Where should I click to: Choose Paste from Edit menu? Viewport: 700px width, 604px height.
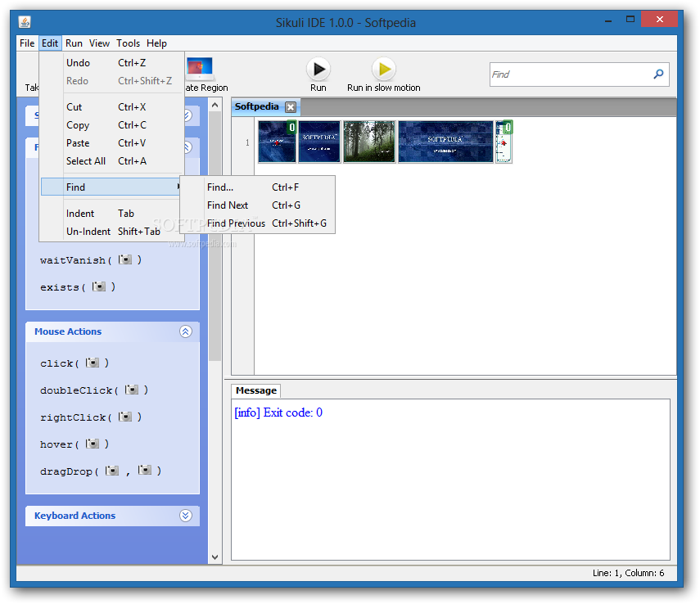click(x=112, y=143)
